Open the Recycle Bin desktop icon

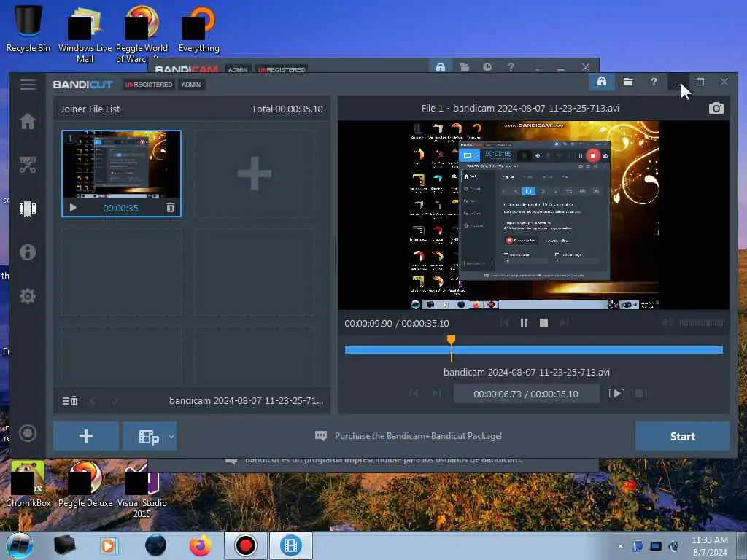click(x=28, y=27)
